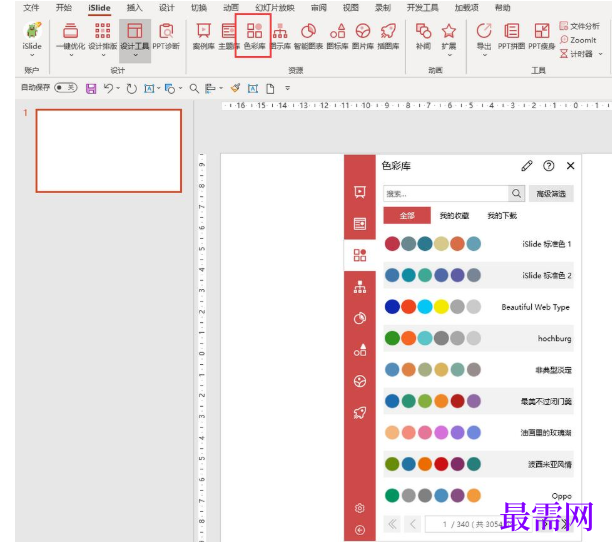Select the 全部 tab in color library
This screenshot has height=548, width=612.
tap(407, 215)
